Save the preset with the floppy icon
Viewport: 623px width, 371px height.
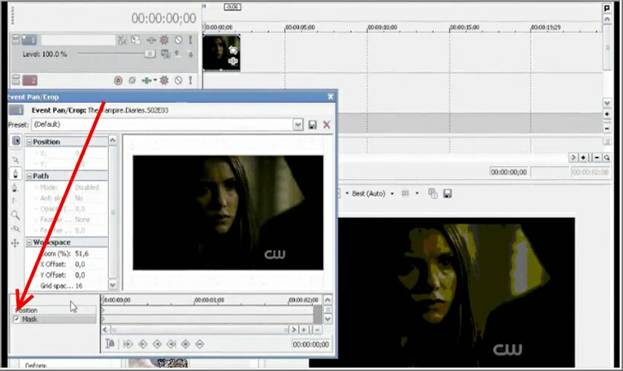[313, 125]
